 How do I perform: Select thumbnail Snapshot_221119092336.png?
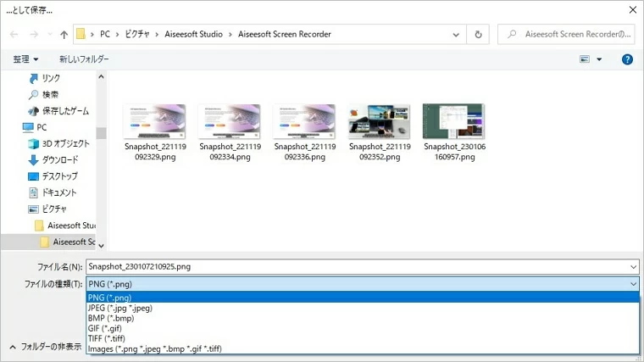click(x=305, y=133)
